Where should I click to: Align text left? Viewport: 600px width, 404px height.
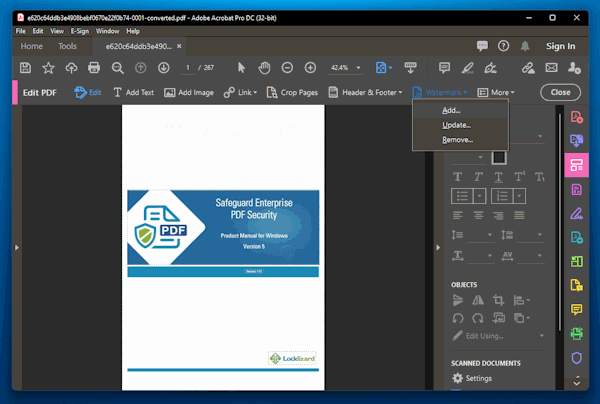pos(458,215)
